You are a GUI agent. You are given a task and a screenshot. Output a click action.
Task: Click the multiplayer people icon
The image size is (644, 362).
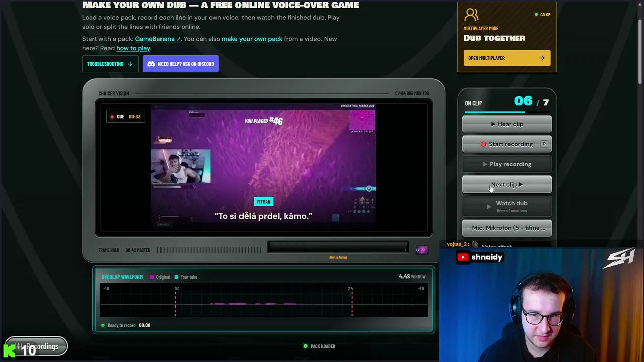471,14
